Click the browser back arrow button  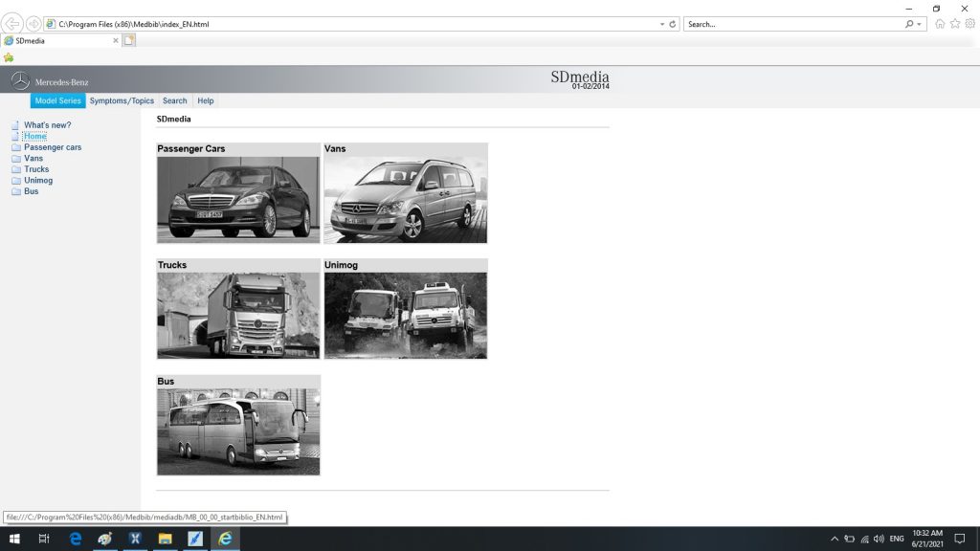coord(13,24)
